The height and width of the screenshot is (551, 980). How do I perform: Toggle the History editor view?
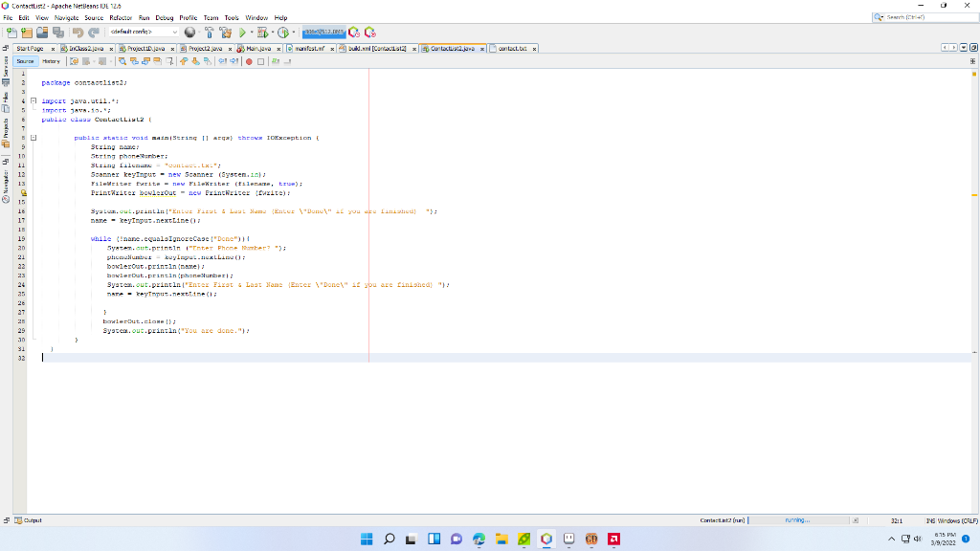point(51,61)
